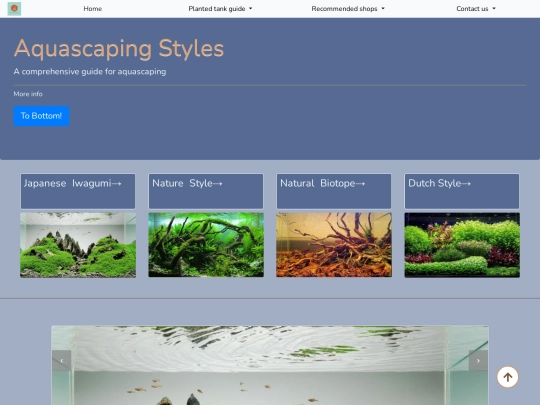540x405 pixels.
Task: Click the scroll-to-top arrow button
Action: (507, 377)
